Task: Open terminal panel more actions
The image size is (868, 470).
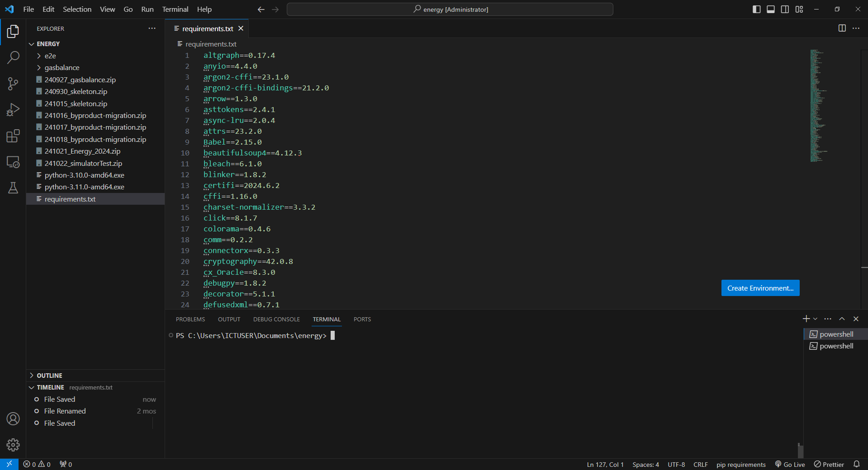Action: (x=828, y=319)
